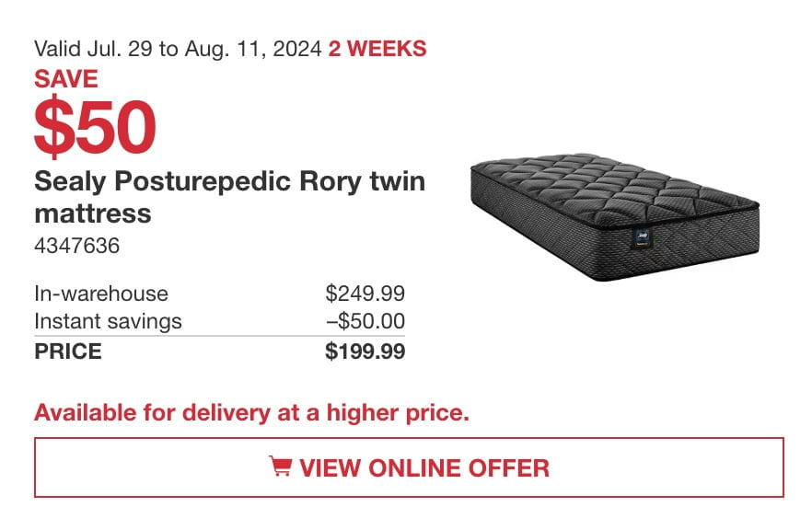Screen dimensions: 812x530
Task: Click the Sealy Posturepedic Rory twin mattress title
Action: tap(229, 197)
